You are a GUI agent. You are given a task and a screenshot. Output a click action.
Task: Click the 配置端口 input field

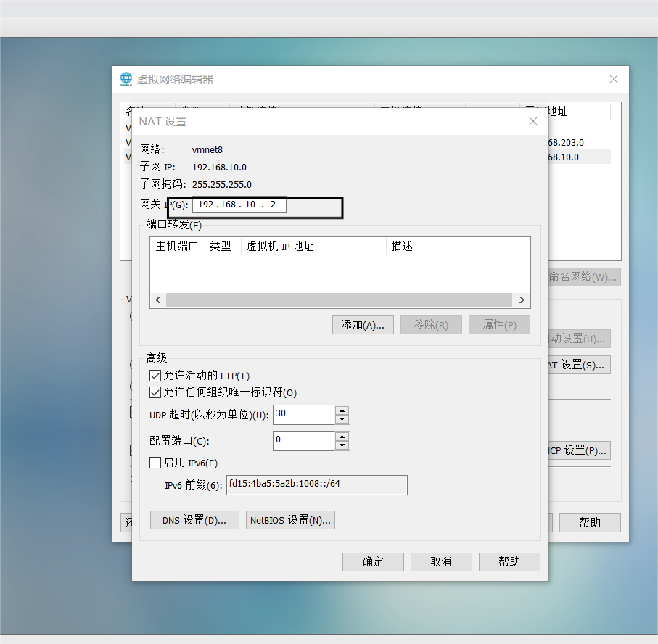304,440
